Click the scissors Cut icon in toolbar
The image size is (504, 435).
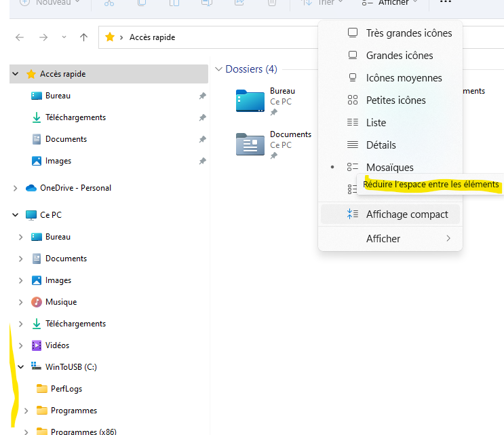click(109, 3)
